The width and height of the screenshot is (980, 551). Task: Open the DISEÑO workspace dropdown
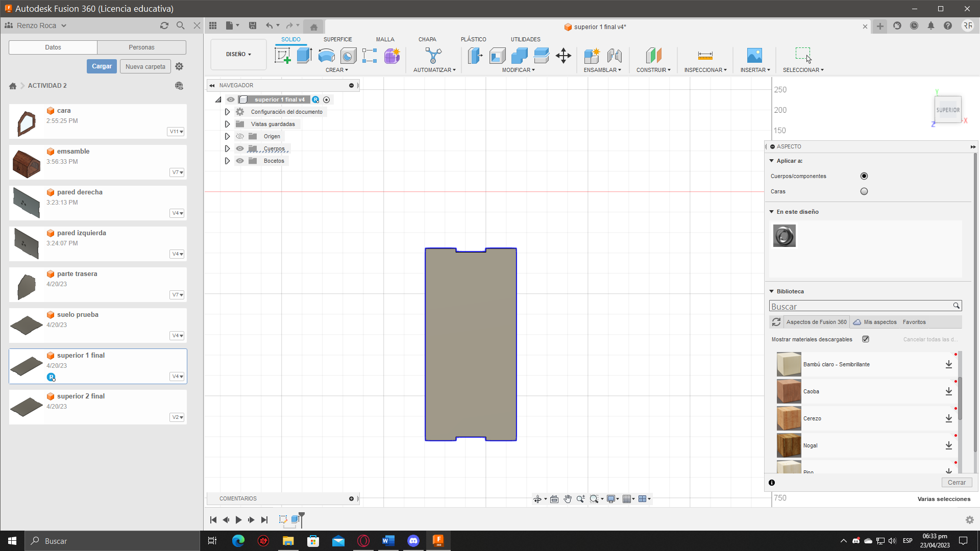pos(238,54)
